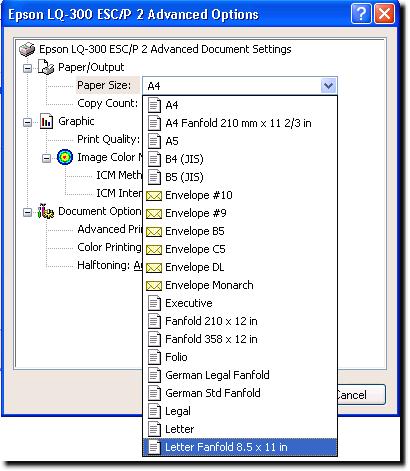Pick Envelope B5 entry
Screen dimensions: 410x471
tap(240, 231)
